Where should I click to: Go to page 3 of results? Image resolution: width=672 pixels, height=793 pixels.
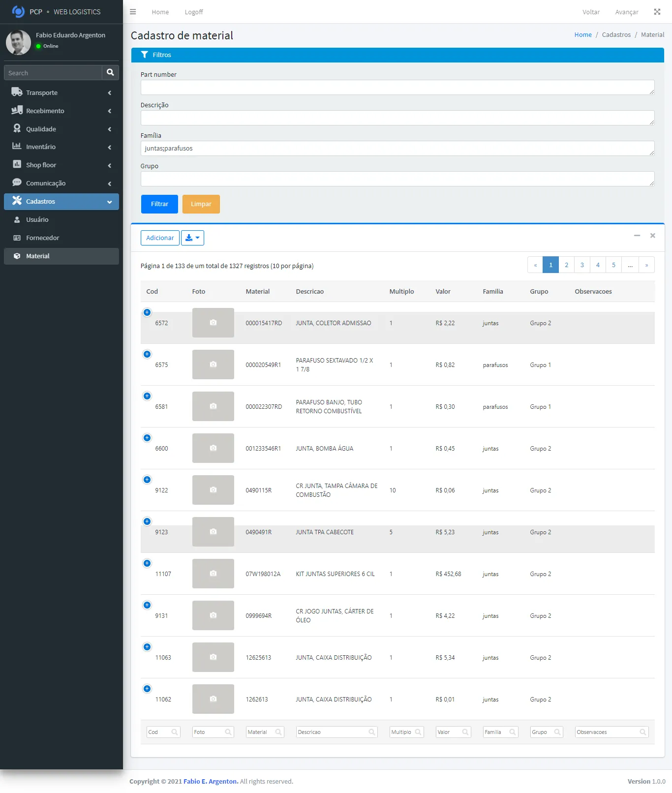(582, 265)
